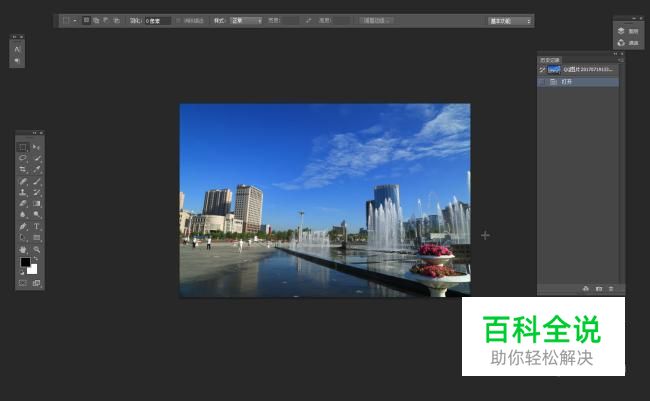Collapse the History panel to icons

tap(615, 53)
